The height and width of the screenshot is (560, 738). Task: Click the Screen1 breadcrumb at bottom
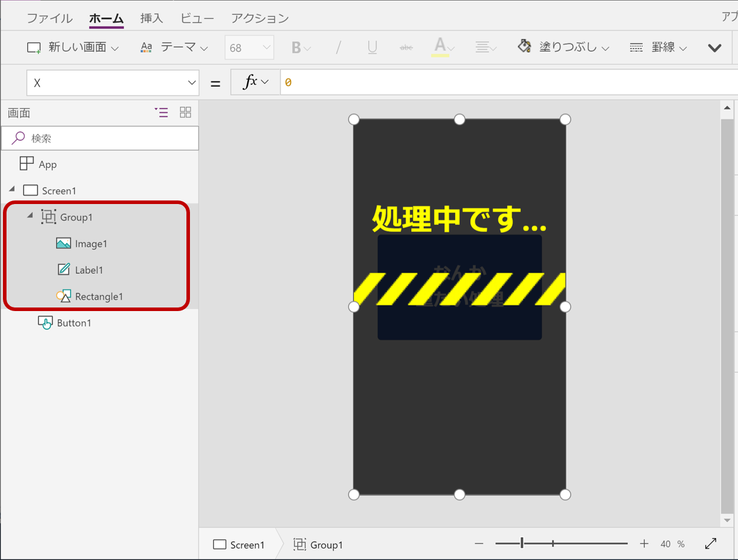[x=244, y=544]
